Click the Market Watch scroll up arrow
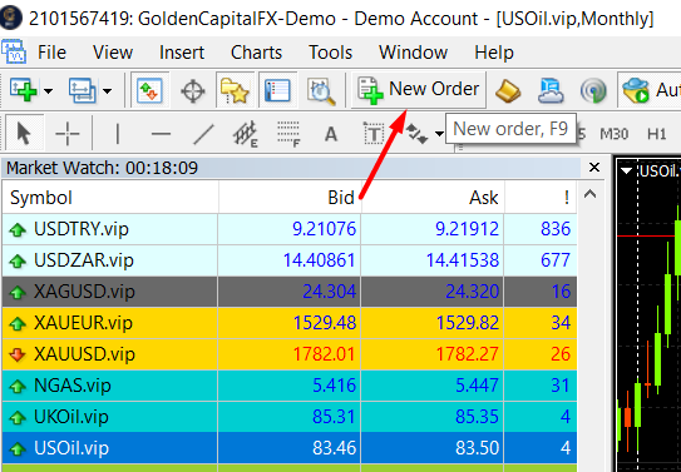 coord(590,194)
